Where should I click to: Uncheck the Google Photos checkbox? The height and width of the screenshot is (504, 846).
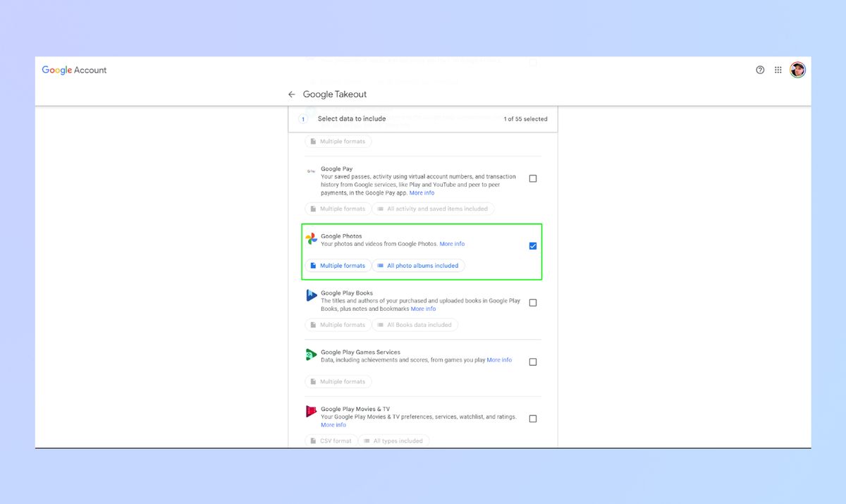[x=532, y=245]
